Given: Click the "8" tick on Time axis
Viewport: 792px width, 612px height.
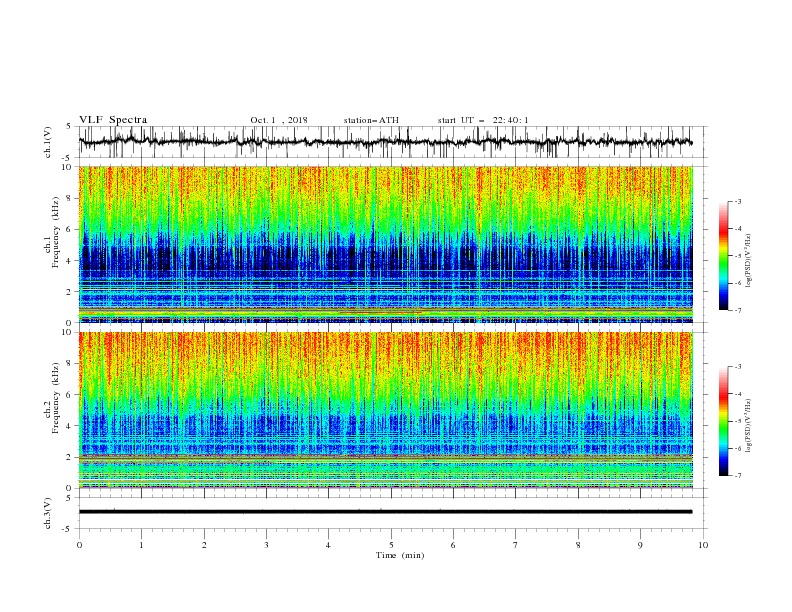Looking at the screenshot, I should [578, 545].
